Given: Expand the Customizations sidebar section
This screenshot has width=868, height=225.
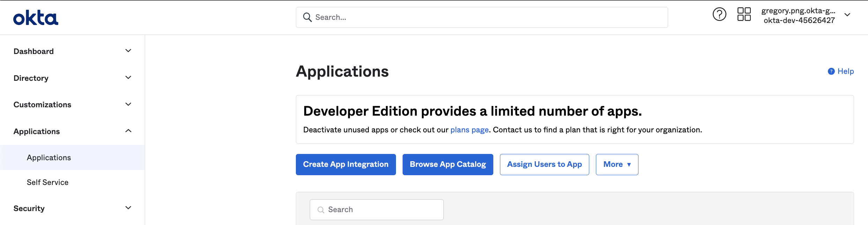Looking at the screenshot, I should click(x=128, y=104).
